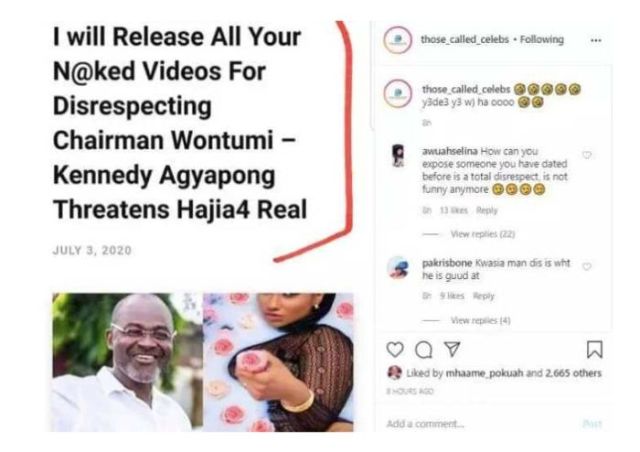The width and height of the screenshot is (640, 452).
Task: View the 2,665 others who liked
Action: (573, 373)
